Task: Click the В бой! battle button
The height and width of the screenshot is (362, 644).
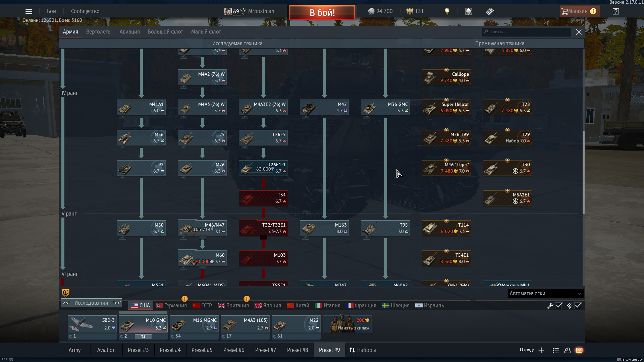Action: [322, 13]
